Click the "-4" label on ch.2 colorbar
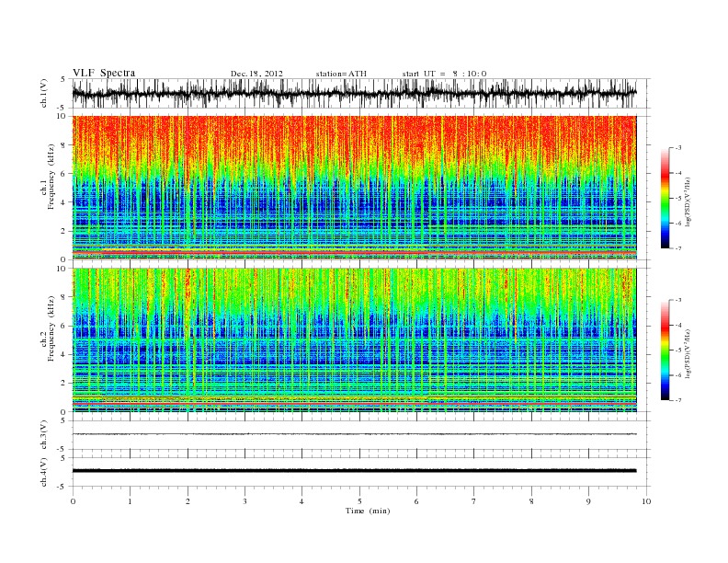728x563 pixels. (677, 325)
